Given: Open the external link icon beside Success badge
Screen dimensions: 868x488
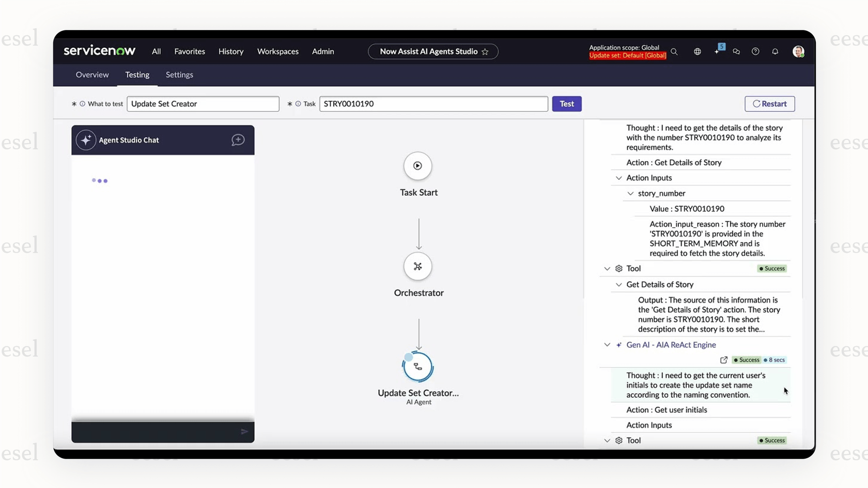Looking at the screenshot, I should click(724, 360).
